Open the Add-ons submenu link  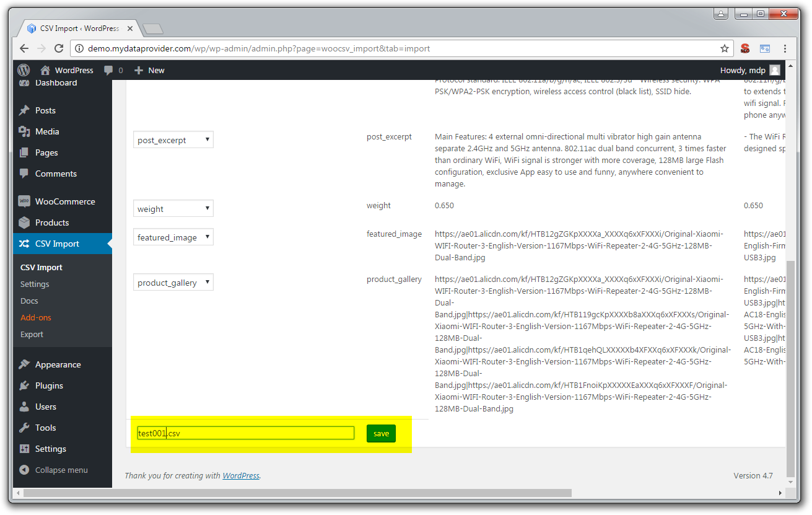point(36,317)
